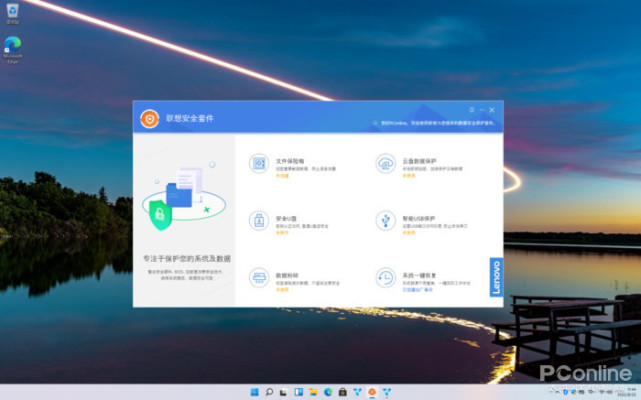Close the 联想安全套件 window

click(492, 110)
